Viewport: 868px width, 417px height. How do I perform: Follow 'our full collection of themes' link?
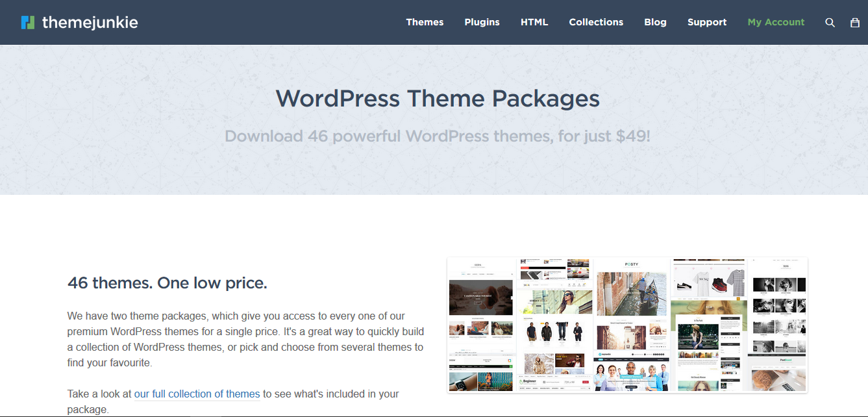click(197, 394)
